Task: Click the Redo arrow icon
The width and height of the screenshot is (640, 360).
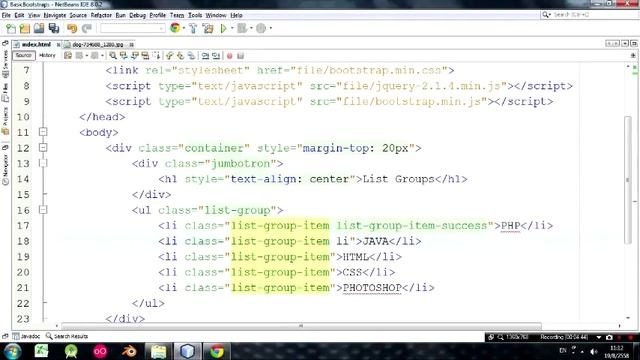Action: pos(87,28)
